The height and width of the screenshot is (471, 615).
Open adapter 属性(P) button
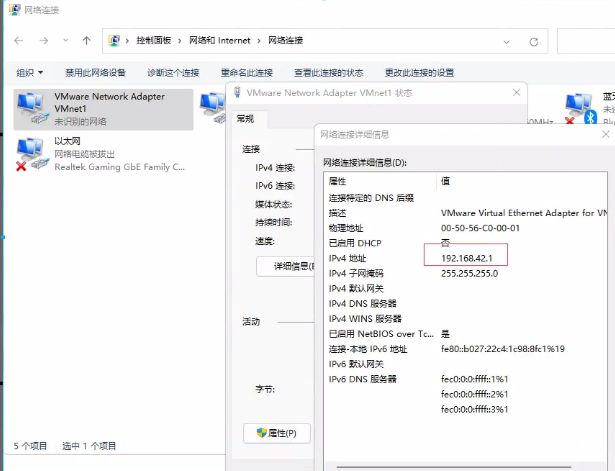277,433
